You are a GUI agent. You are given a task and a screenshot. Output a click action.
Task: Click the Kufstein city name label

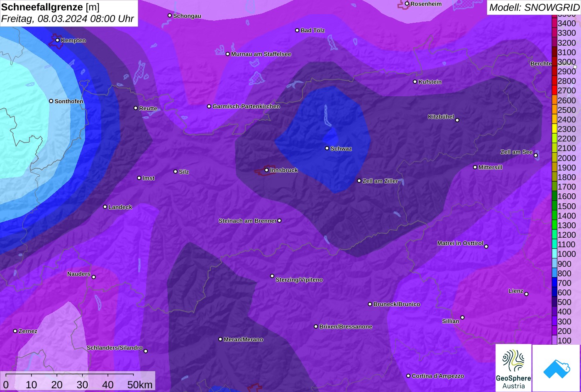click(430, 82)
